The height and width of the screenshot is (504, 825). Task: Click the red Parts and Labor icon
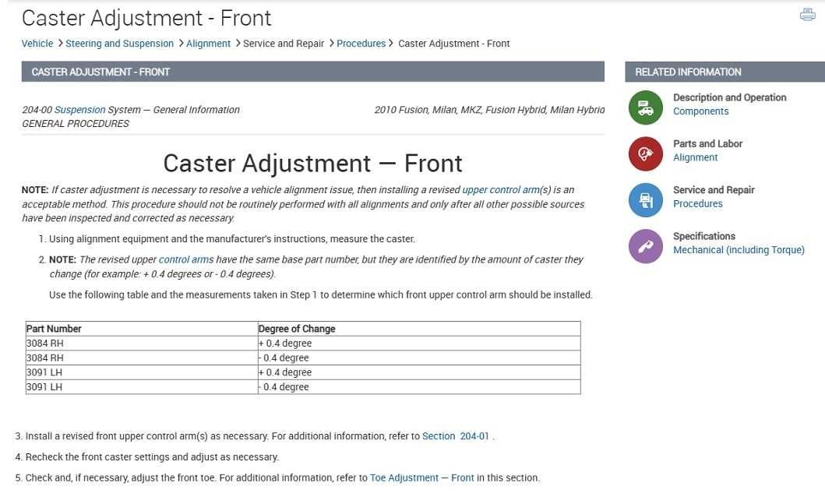(x=645, y=153)
